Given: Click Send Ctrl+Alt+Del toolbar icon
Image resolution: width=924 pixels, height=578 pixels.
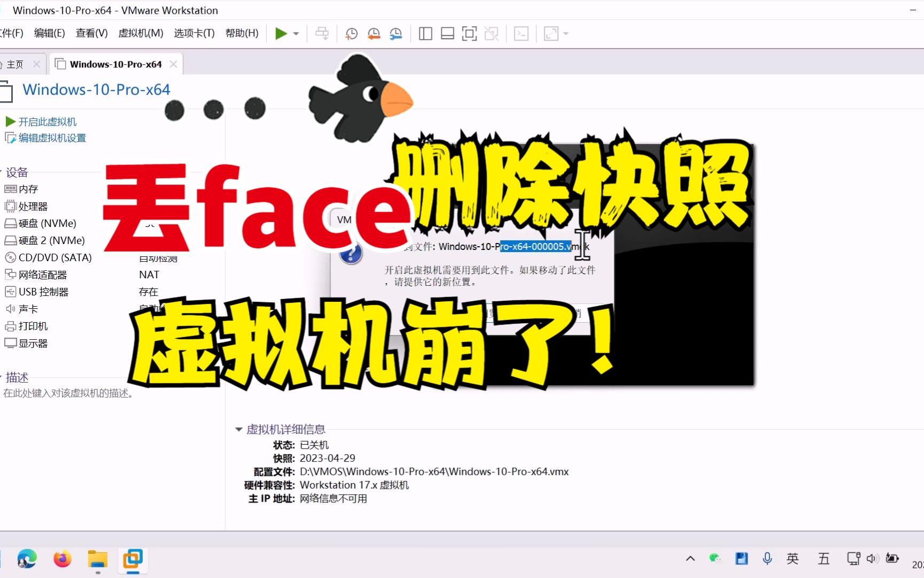Looking at the screenshot, I should click(x=322, y=34).
